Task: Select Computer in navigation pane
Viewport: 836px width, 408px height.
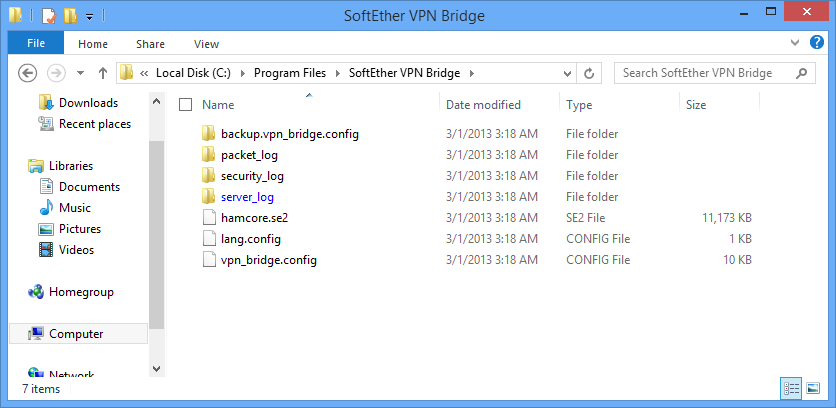Action: [x=76, y=334]
